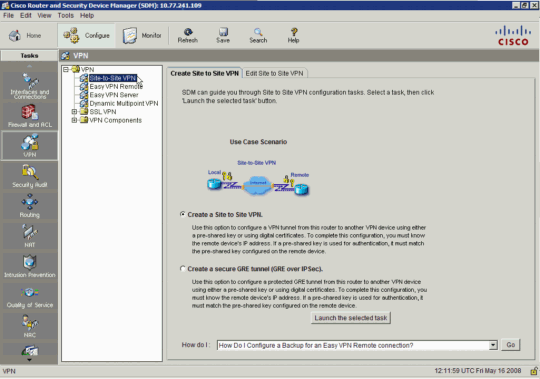Viewport: 540px width, 379px height.
Task: Collapse the VPN root tree node
Action: coord(66,70)
